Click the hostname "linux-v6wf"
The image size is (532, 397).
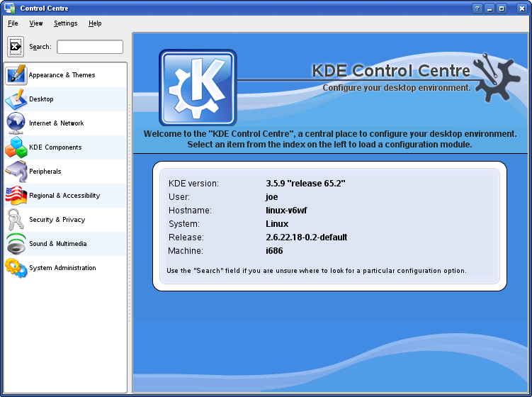tap(286, 211)
